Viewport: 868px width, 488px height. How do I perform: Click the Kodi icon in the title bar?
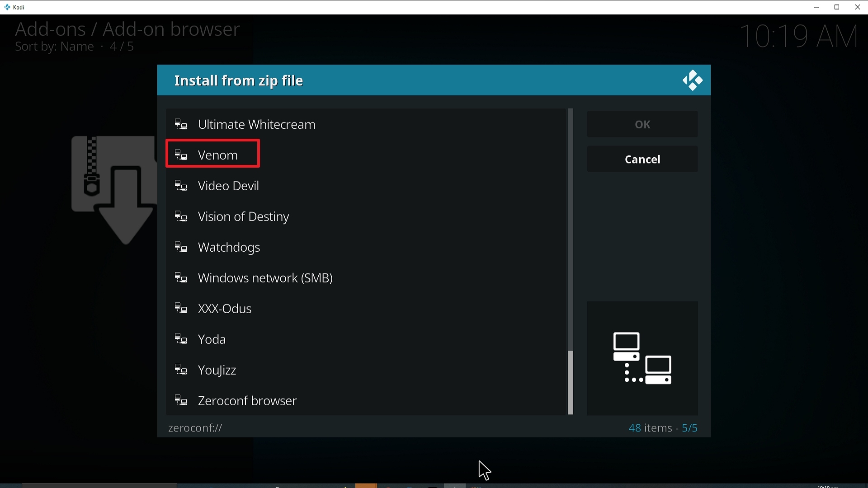pos(7,7)
